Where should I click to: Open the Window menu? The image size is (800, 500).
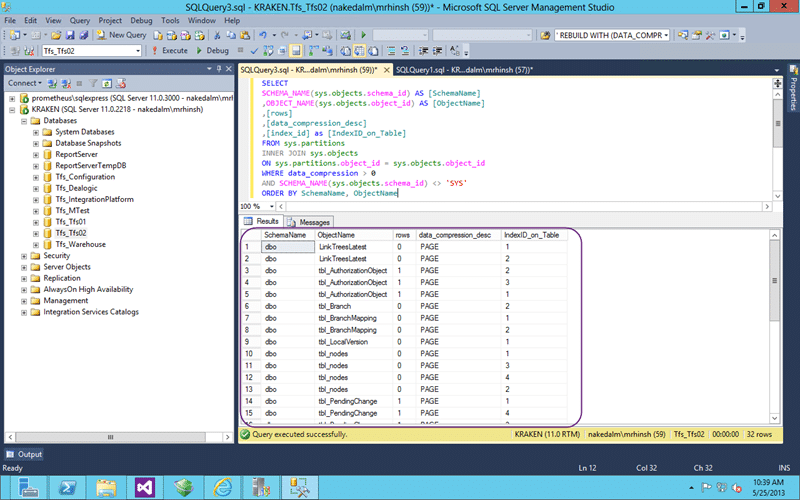click(202, 20)
